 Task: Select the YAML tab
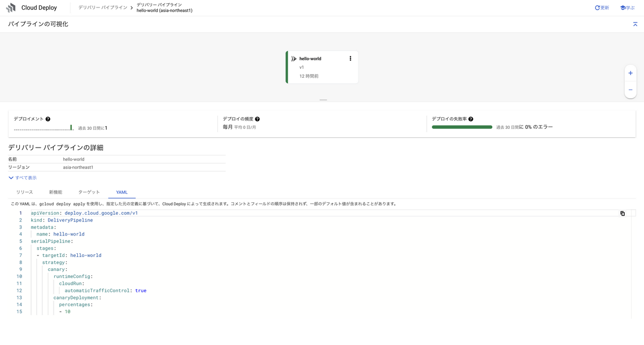pos(122,192)
